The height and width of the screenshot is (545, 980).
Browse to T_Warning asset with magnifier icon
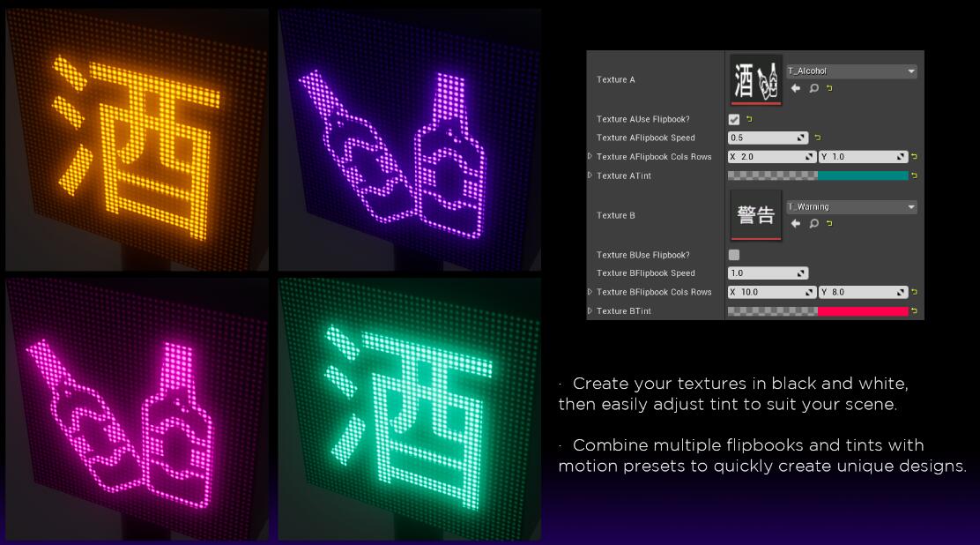tap(813, 223)
